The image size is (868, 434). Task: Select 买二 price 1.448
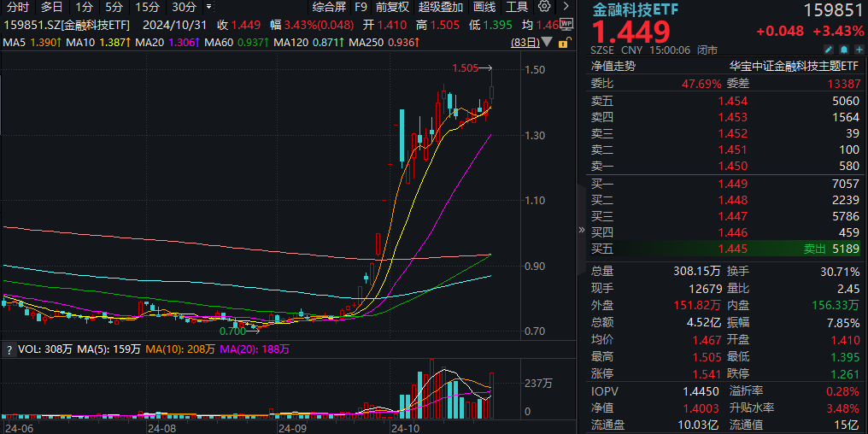[x=732, y=200]
